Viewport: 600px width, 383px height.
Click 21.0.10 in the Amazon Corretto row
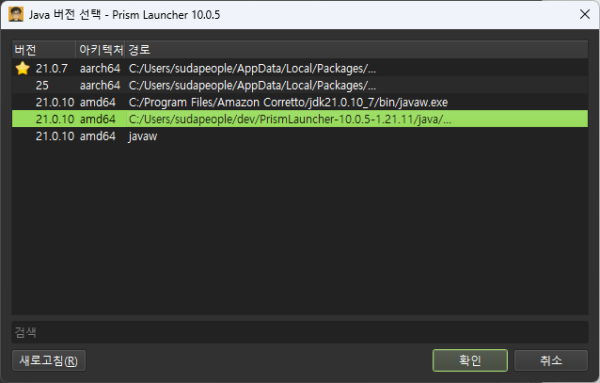point(55,102)
